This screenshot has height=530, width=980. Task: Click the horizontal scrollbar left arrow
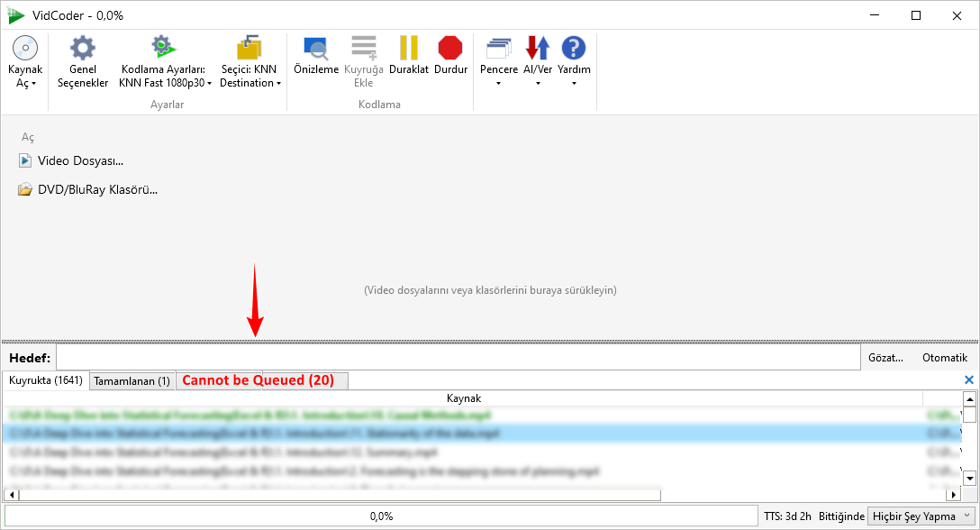tap(12, 495)
